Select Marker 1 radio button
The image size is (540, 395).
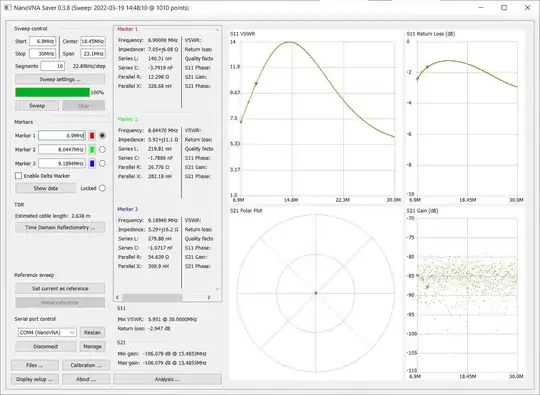pyautogui.click(x=102, y=136)
